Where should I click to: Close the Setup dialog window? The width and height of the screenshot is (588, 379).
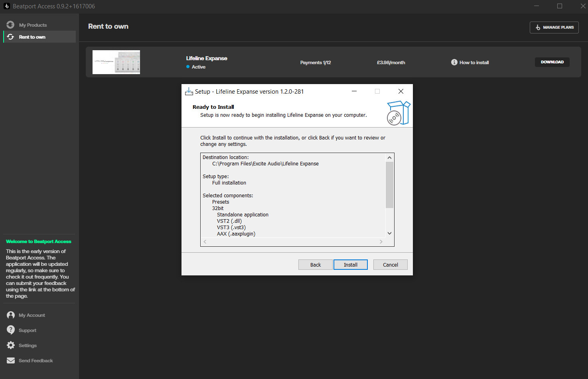401,91
